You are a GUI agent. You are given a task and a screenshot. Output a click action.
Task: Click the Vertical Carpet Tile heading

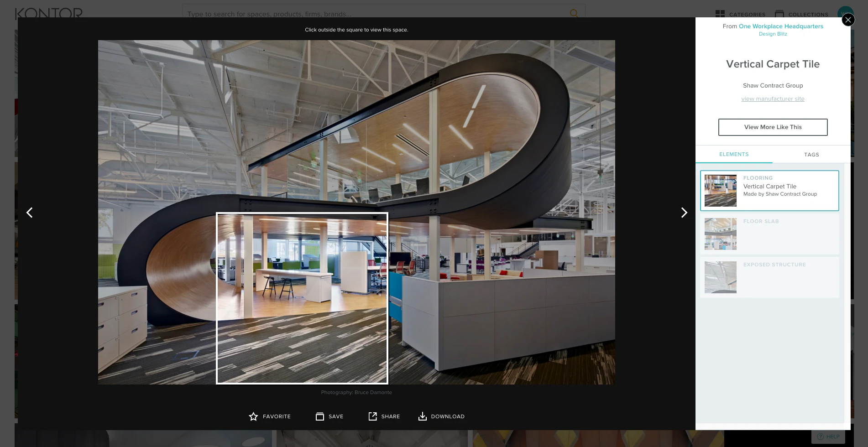tap(773, 64)
